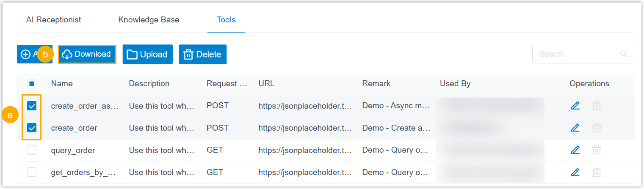Click URL cell in the get_orders_by_… row

pos(305,172)
